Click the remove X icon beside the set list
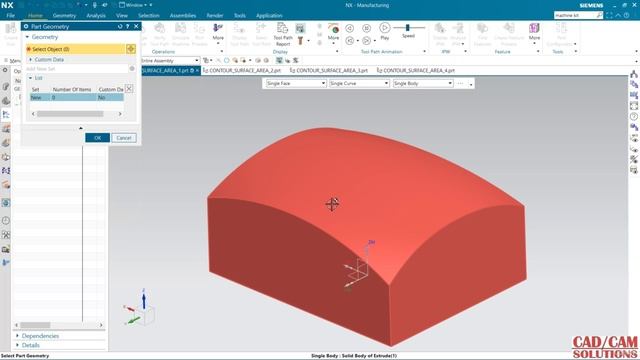The height and width of the screenshot is (360, 640). pos(129,89)
